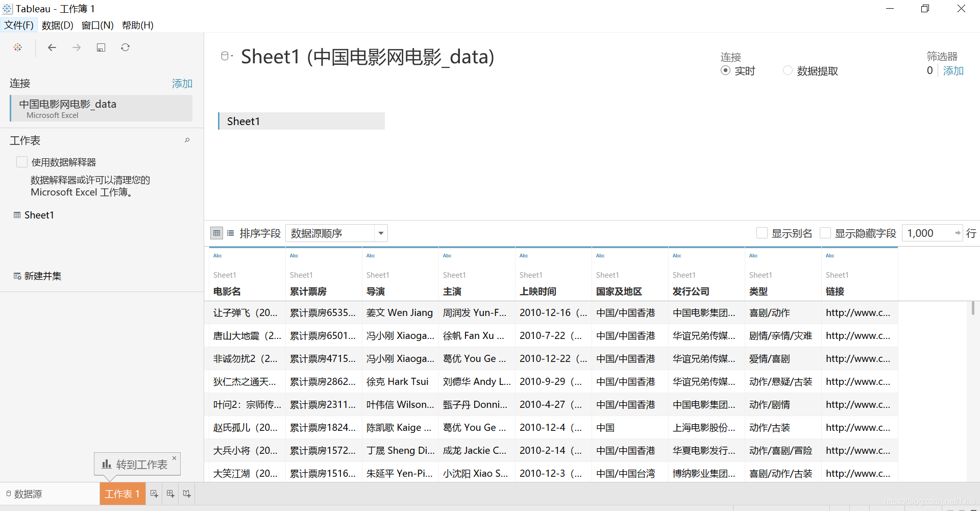Go back with the left arrow icon

(x=52, y=47)
